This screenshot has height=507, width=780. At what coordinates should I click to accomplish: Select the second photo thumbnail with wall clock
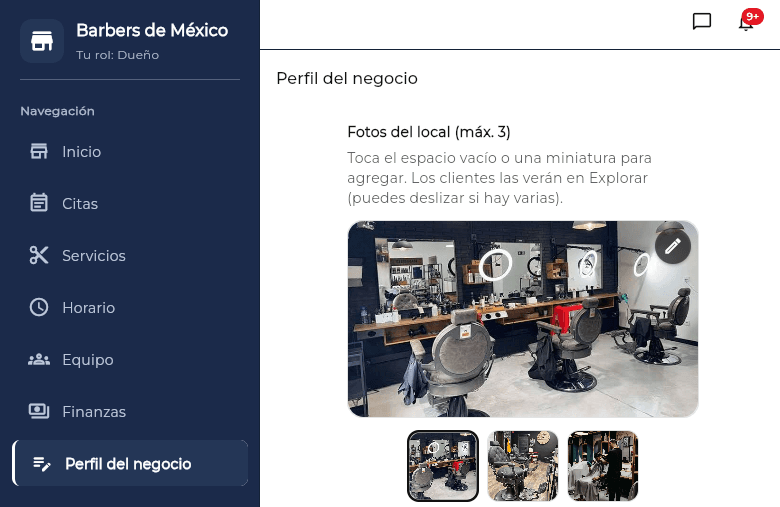523,466
